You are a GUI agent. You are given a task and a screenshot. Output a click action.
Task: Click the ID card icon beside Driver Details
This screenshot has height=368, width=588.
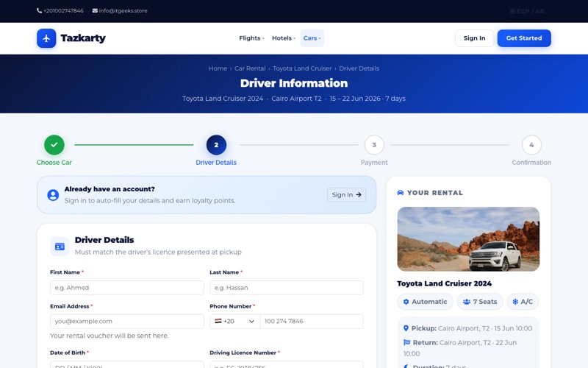point(60,247)
